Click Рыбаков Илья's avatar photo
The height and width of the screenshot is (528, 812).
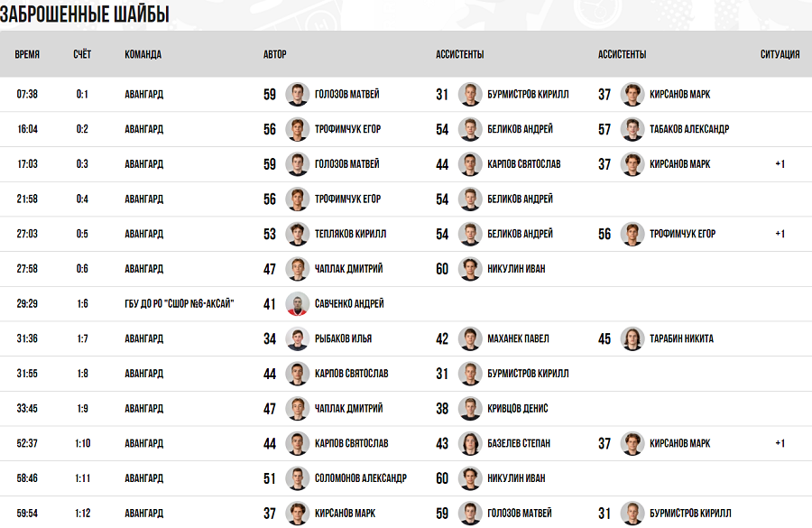coord(298,339)
